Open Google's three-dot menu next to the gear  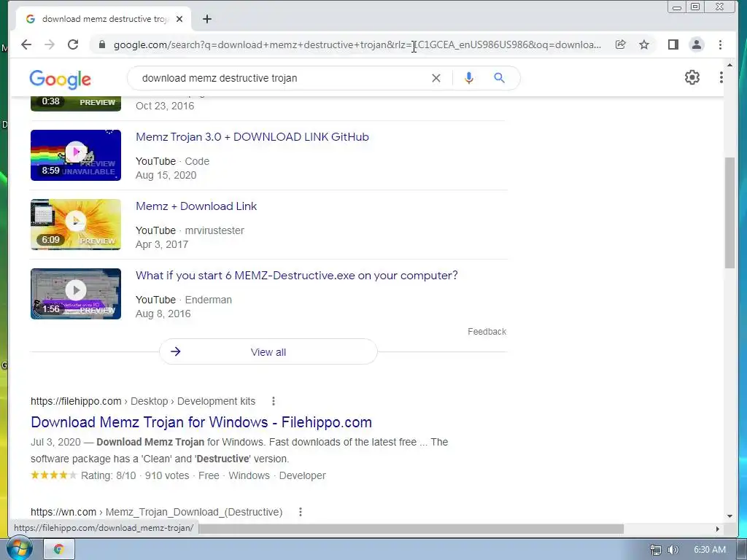tap(721, 77)
